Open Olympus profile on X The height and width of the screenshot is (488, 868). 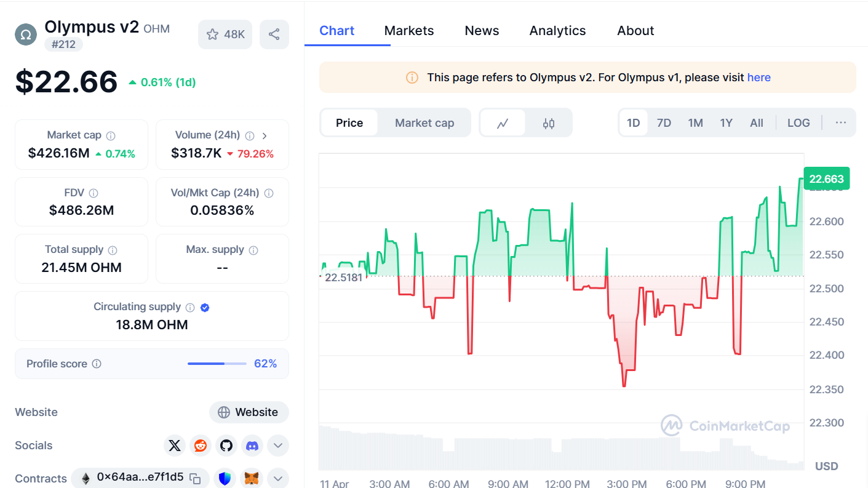click(x=174, y=445)
